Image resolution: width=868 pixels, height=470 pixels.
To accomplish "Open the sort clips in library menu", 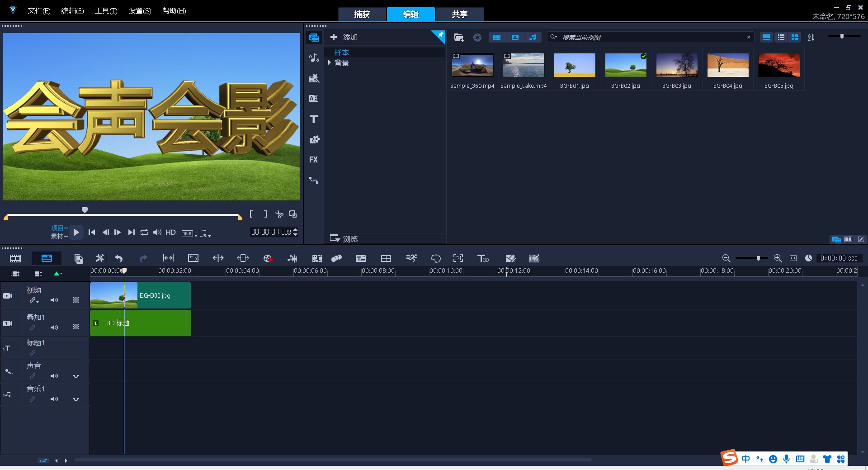I will 811,38.
